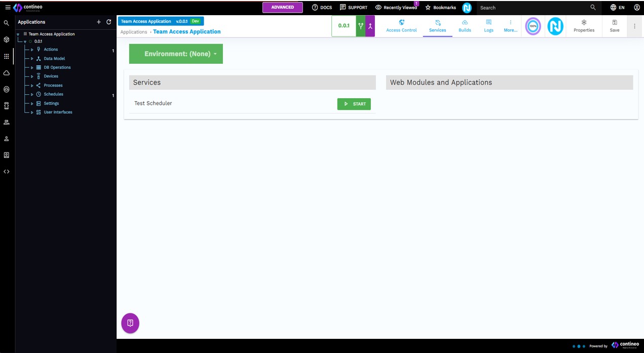Toggle the ADVANCED mode button
Screen dimensions: 644x353
point(282,8)
